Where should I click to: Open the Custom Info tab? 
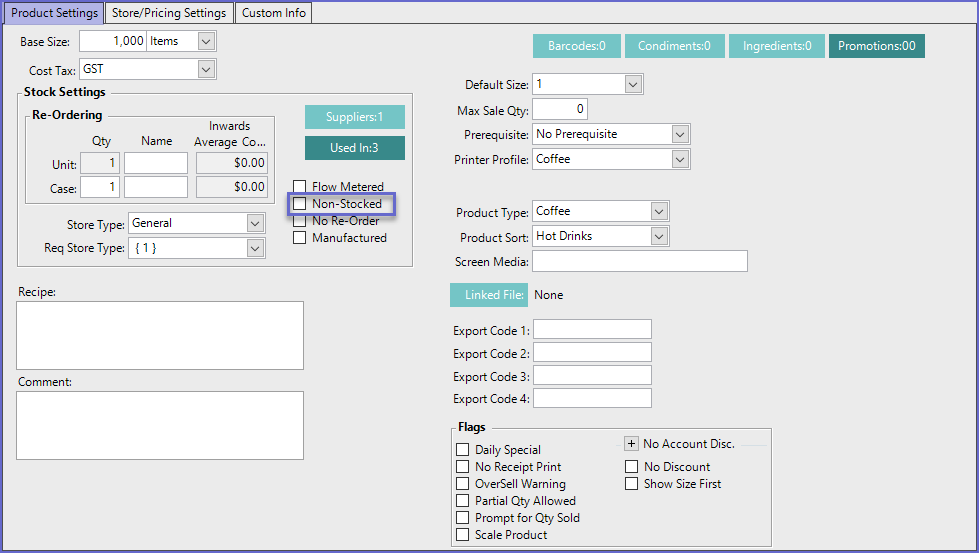[275, 13]
